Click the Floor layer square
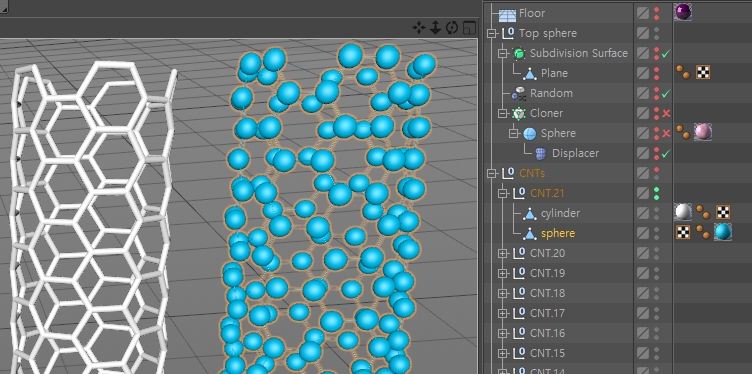Viewport: 752px width, 374px height. coord(643,13)
